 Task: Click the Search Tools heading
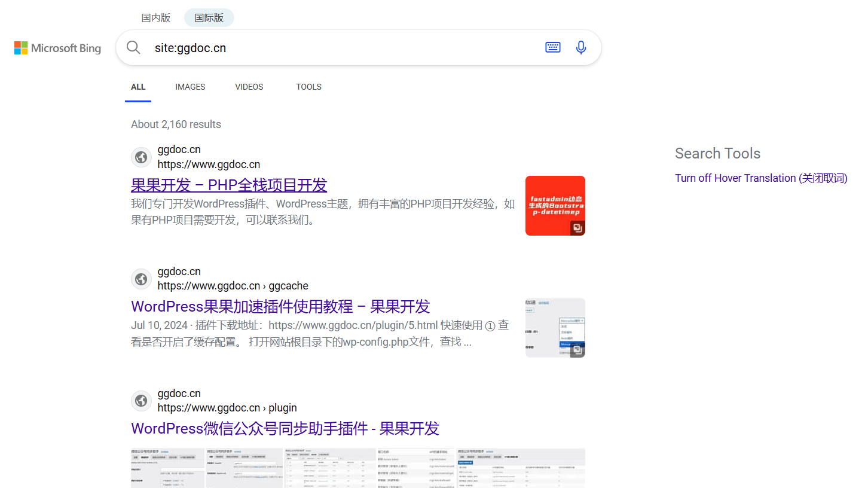(717, 154)
